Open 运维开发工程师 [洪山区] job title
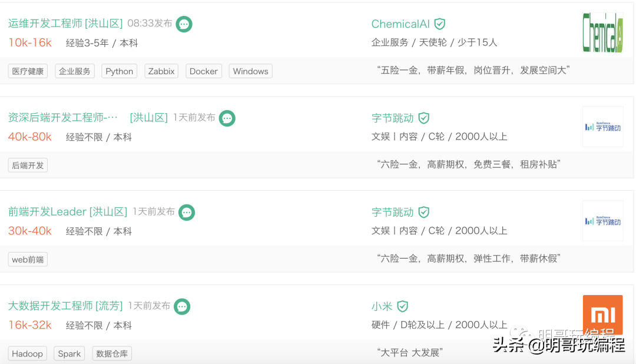The width and height of the screenshot is (636, 364). click(65, 24)
